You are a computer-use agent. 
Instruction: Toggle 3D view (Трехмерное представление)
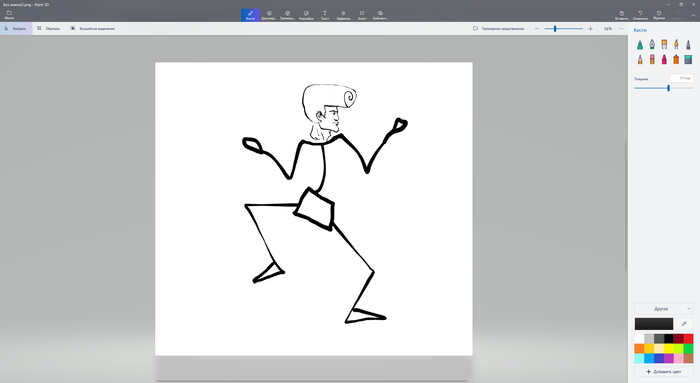click(498, 29)
